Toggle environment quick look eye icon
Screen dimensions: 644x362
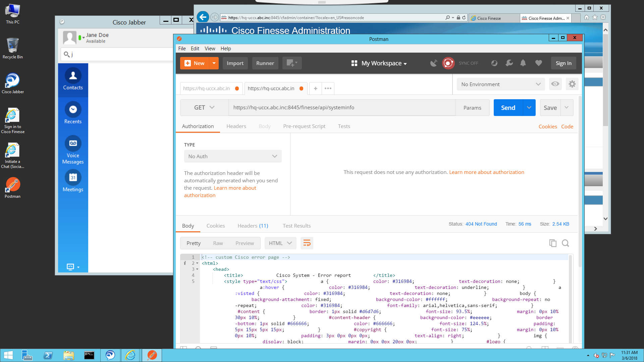(x=555, y=84)
